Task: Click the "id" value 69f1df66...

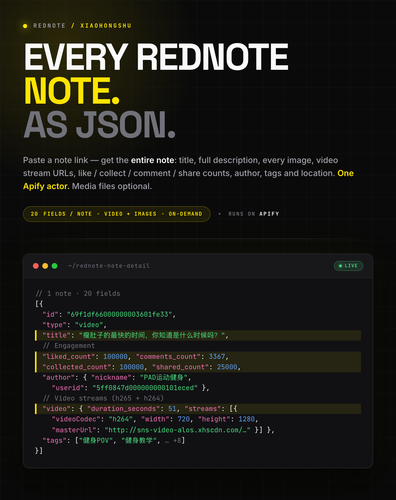Action: click(x=119, y=314)
